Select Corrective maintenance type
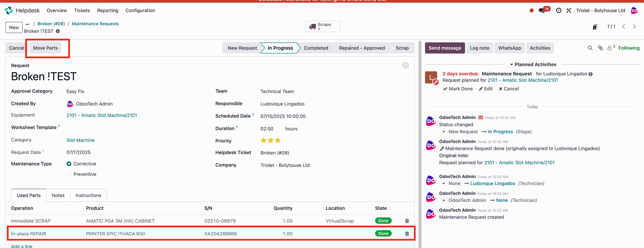This screenshot has width=644, height=248. coord(69,164)
